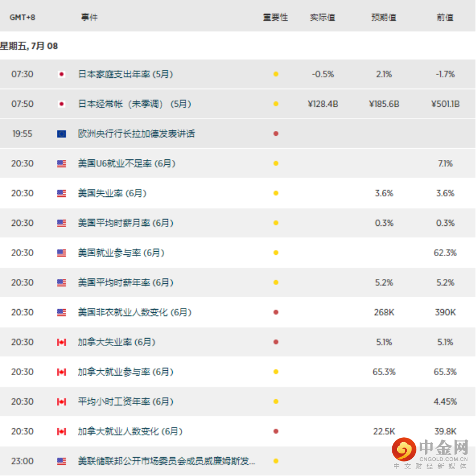Click the 重要性 column header
Image resolution: width=476 pixels, height=476 pixels.
[275, 17]
